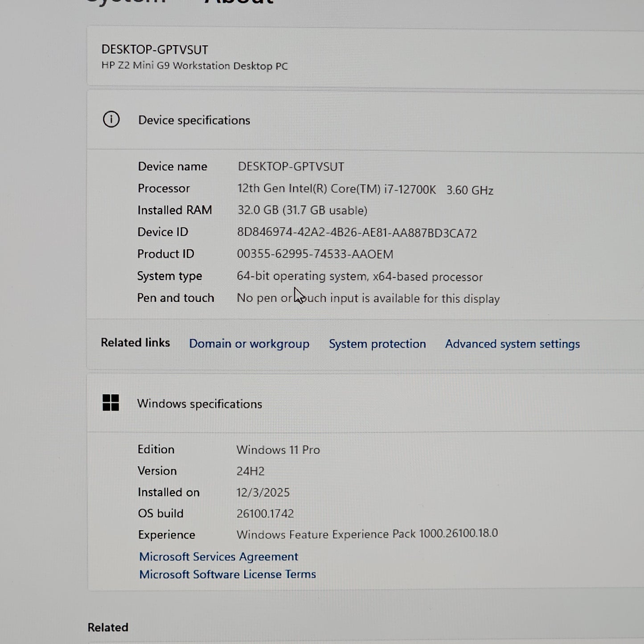Open Advanced system settings
Image resolution: width=644 pixels, height=644 pixels.
(513, 344)
